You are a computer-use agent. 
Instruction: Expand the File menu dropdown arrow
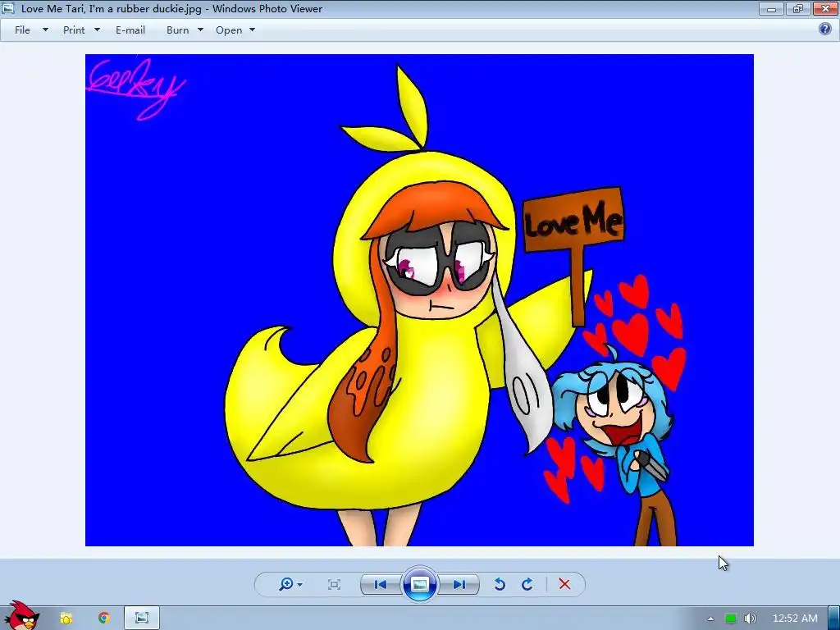coord(46,30)
